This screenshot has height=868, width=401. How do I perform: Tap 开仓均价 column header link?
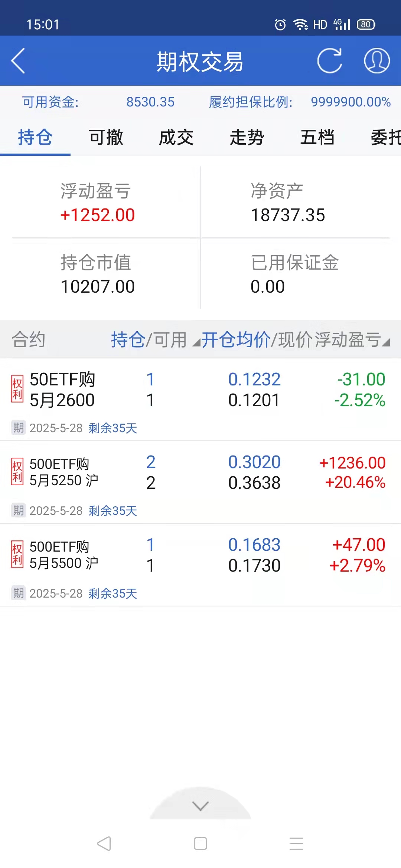[236, 339]
